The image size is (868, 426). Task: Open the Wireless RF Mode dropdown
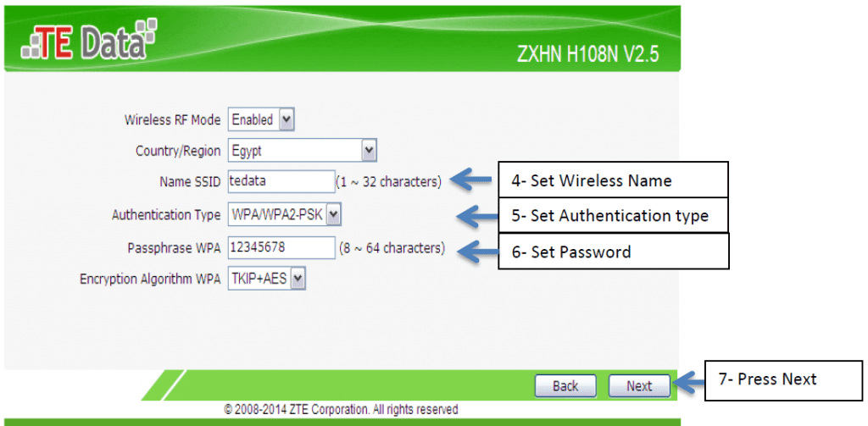pyautogui.click(x=261, y=119)
